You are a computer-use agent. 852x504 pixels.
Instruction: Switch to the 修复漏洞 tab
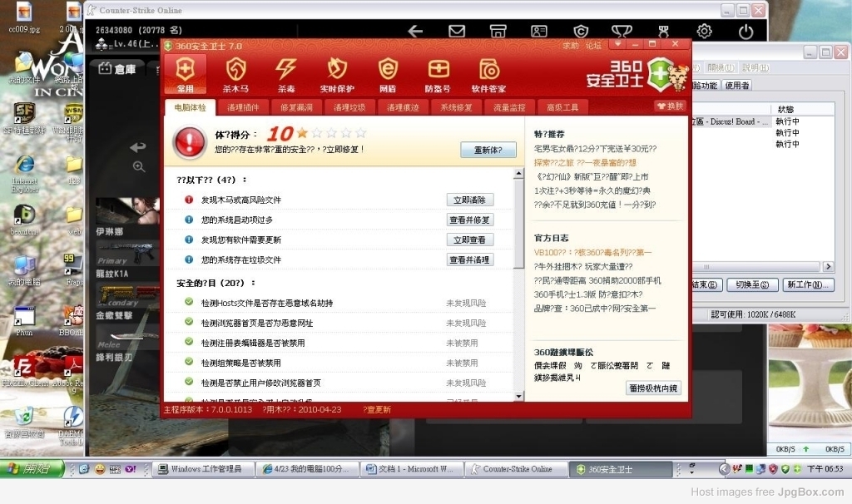click(x=296, y=107)
